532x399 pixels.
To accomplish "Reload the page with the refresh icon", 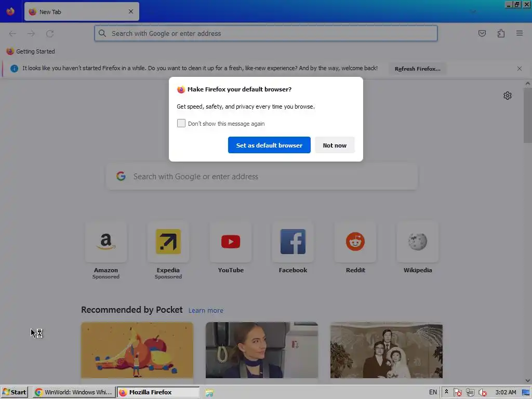I will tap(50, 34).
